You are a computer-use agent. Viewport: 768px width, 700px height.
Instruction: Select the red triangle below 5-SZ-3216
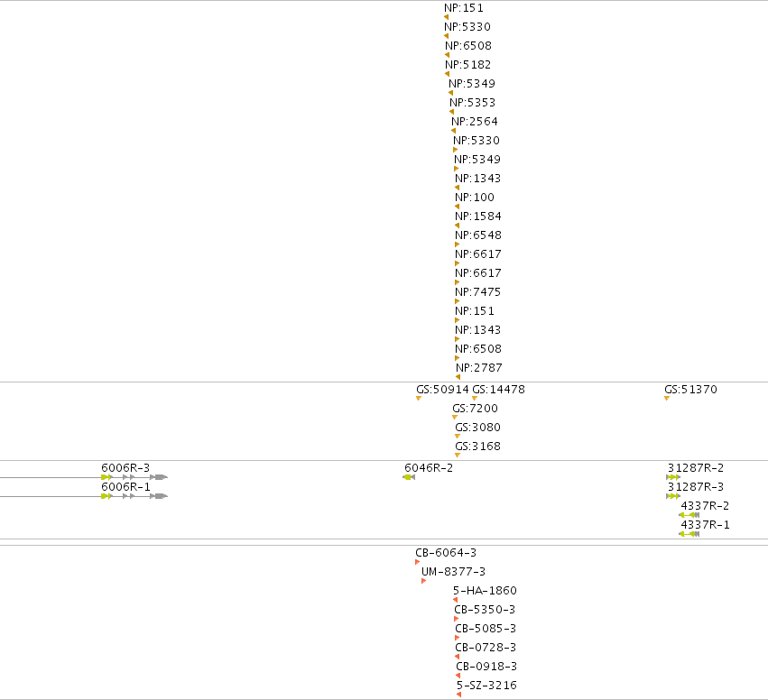click(459, 695)
